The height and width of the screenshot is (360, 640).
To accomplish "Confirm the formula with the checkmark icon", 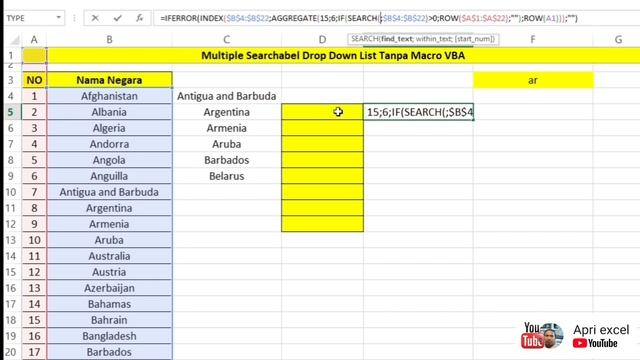I will [118, 18].
